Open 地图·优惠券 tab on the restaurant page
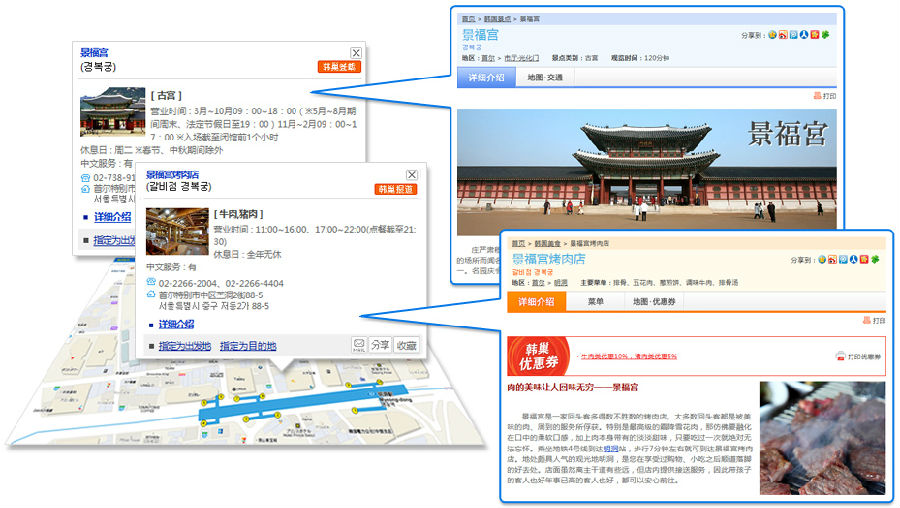Screen dimensions: 900x508 (x=654, y=301)
